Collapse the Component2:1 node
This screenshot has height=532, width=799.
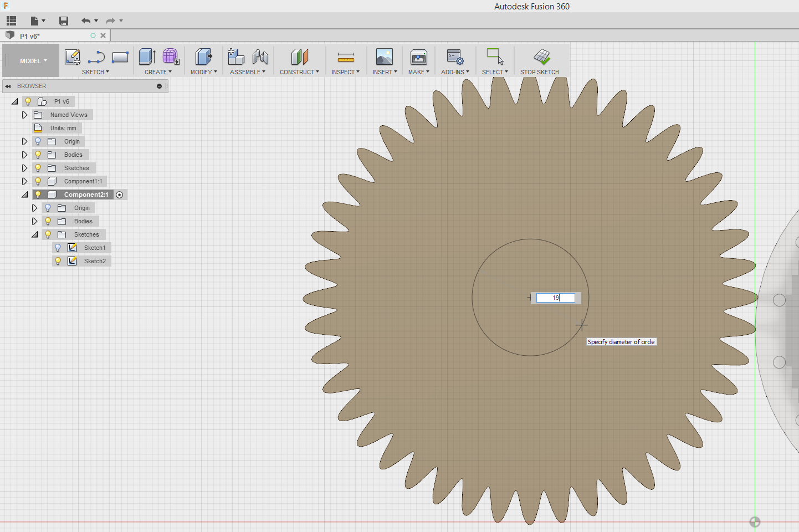click(x=24, y=195)
